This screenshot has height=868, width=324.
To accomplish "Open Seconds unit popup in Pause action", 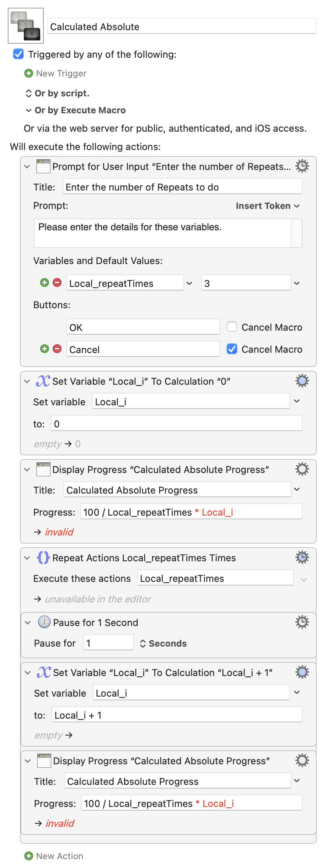I will pos(163,643).
